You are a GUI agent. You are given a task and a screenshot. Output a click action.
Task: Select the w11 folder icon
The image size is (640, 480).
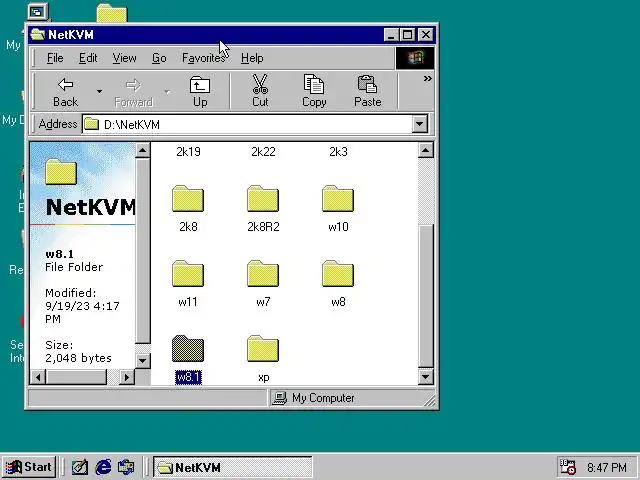(188, 274)
